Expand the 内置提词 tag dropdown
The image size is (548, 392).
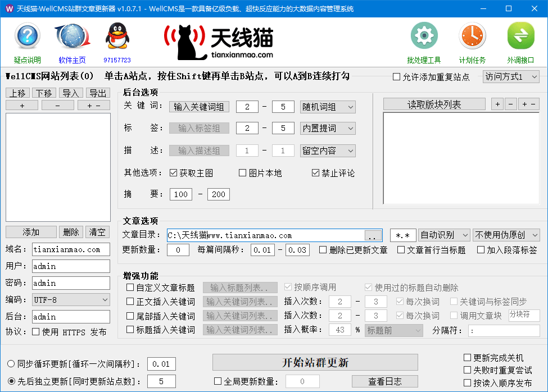(328, 129)
